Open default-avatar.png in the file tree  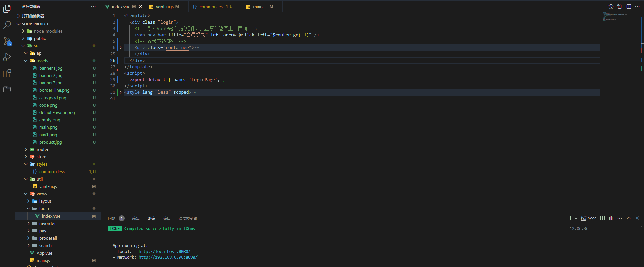point(57,112)
